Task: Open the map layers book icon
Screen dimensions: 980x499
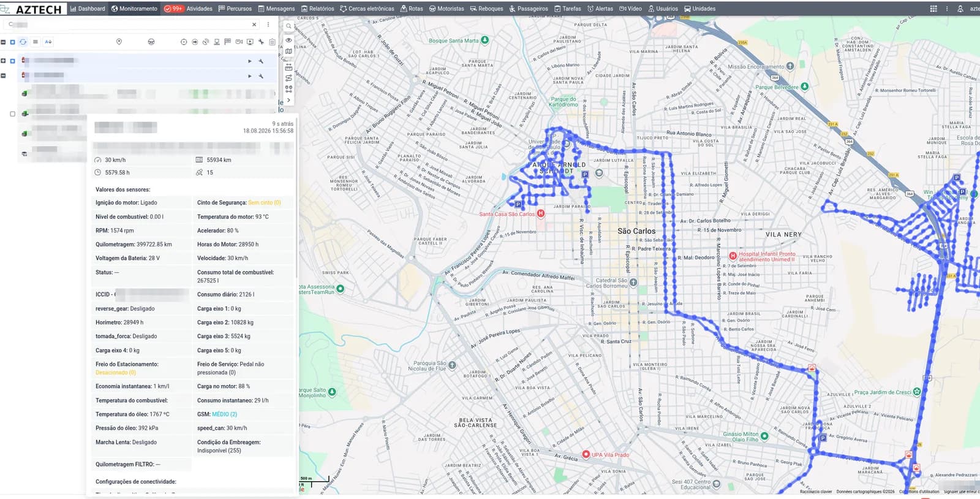Action: tap(288, 51)
